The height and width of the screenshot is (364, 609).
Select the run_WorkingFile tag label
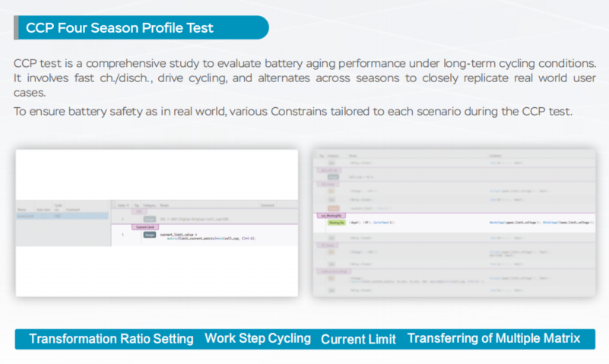pyautogui.click(x=333, y=216)
